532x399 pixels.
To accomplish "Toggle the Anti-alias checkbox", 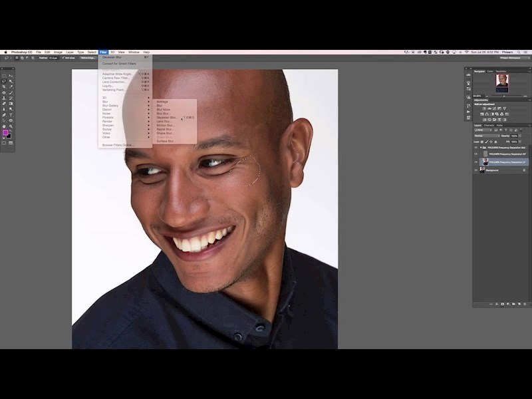I will point(63,58).
